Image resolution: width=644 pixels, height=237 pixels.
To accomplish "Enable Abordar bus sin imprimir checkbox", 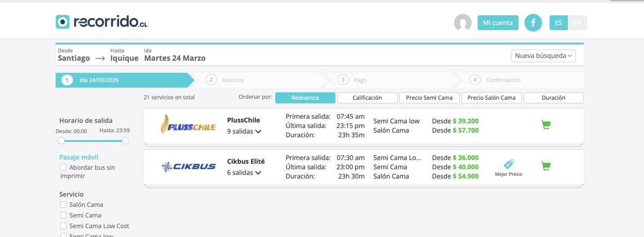I will (63, 168).
